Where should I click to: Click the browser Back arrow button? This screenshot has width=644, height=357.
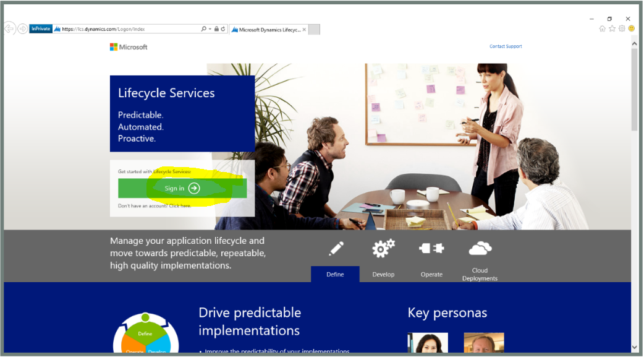pyautogui.click(x=9, y=28)
